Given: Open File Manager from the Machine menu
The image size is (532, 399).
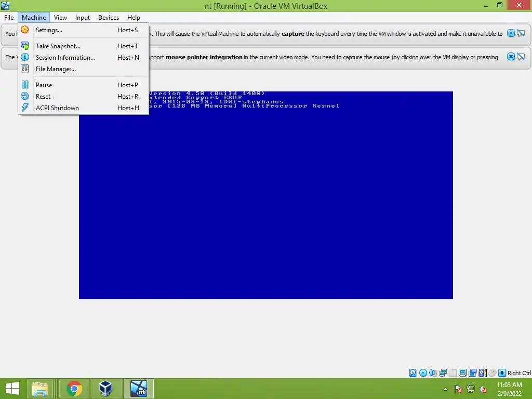Looking at the screenshot, I should (x=83, y=69).
